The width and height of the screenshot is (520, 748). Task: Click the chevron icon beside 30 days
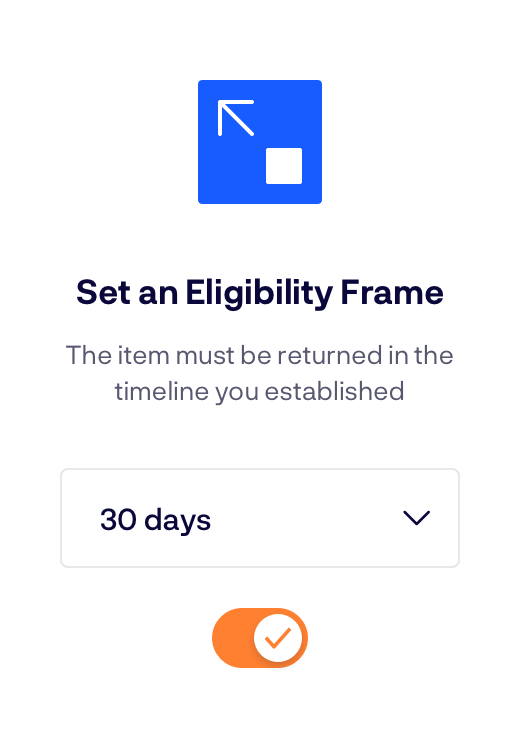(x=416, y=518)
